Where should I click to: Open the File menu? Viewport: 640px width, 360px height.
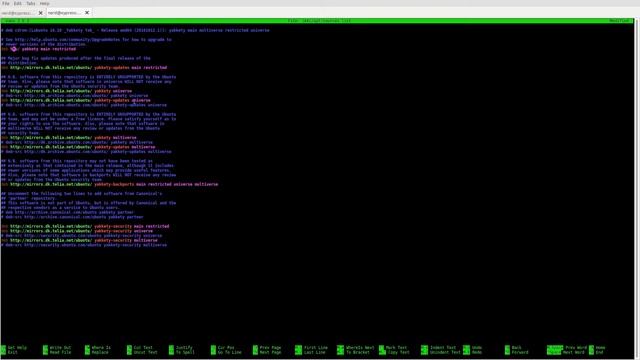coord(6,3)
